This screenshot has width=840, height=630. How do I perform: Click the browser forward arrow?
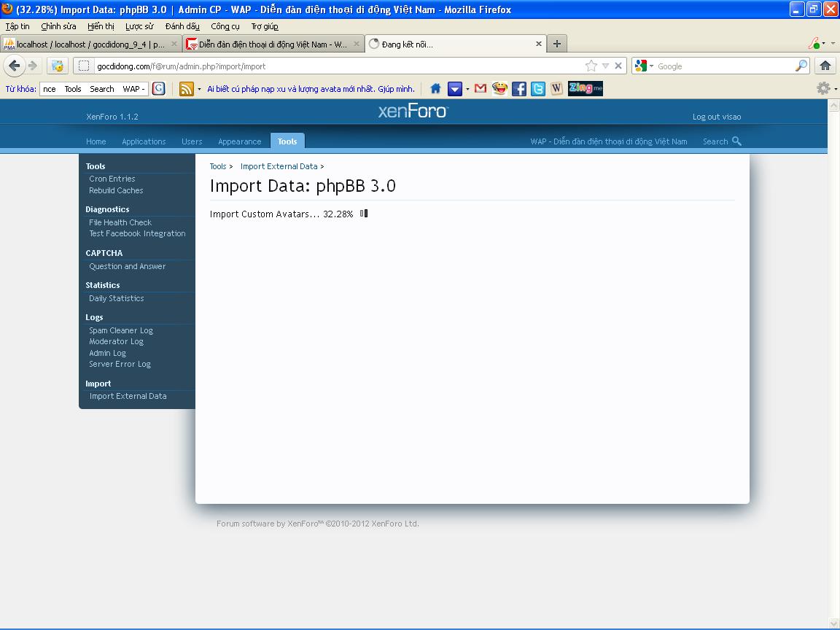[x=34, y=66]
